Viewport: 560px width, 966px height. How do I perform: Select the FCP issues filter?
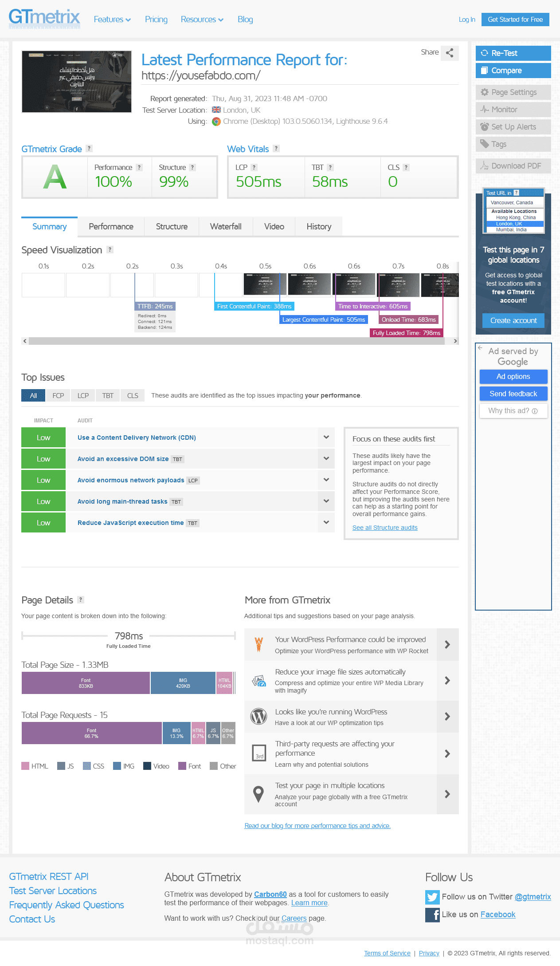coord(58,395)
